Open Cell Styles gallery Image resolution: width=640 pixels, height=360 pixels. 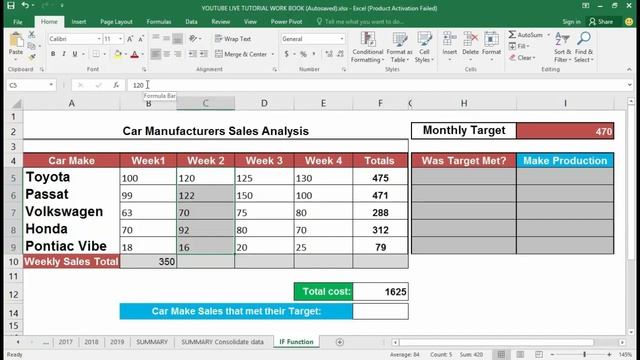click(424, 47)
